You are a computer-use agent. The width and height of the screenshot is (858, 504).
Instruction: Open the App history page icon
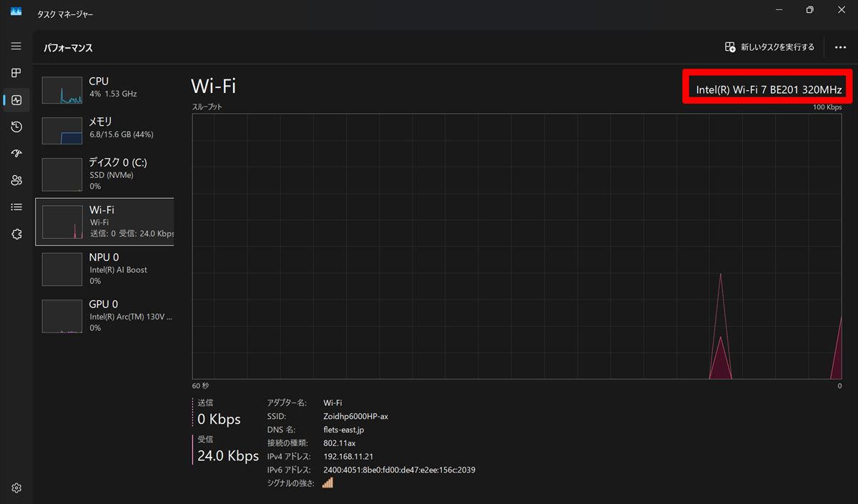click(x=16, y=127)
